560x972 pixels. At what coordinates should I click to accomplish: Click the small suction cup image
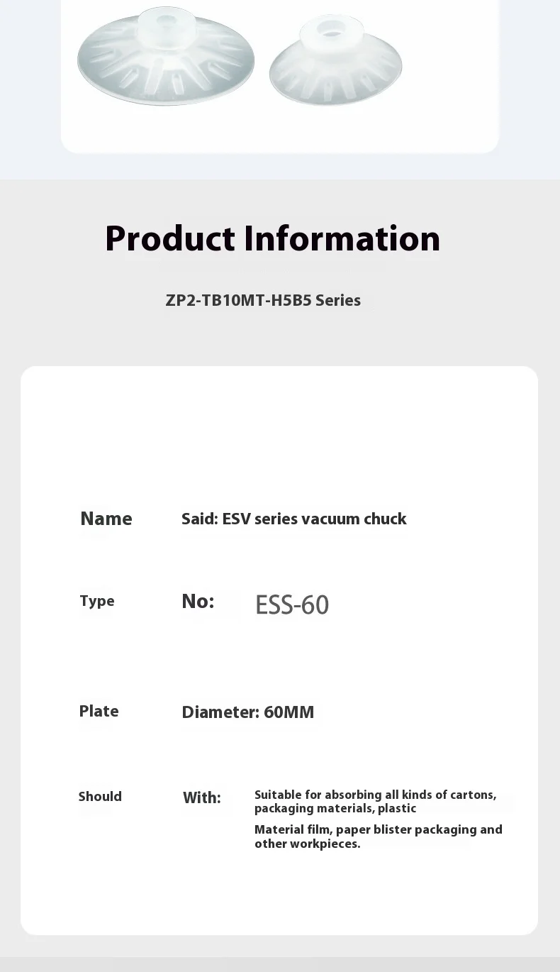335,64
